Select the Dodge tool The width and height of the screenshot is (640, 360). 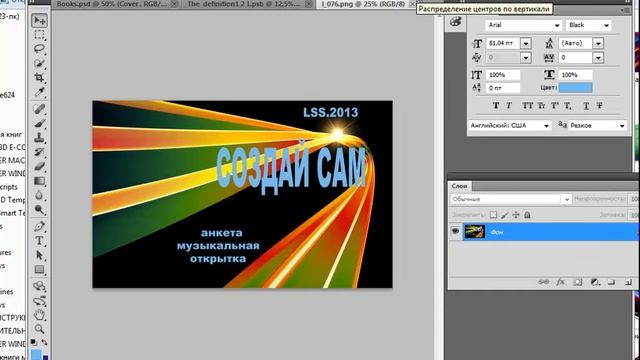[x=40, y=210]
